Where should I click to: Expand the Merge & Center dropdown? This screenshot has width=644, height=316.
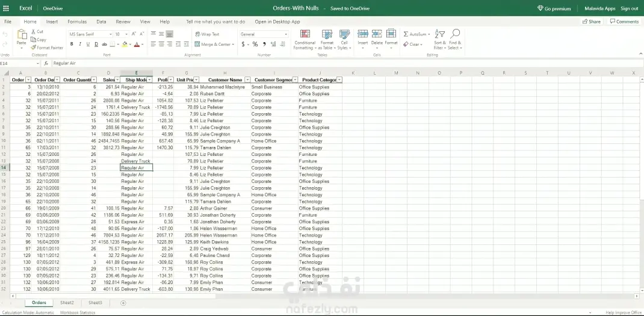tap(233, 44)
